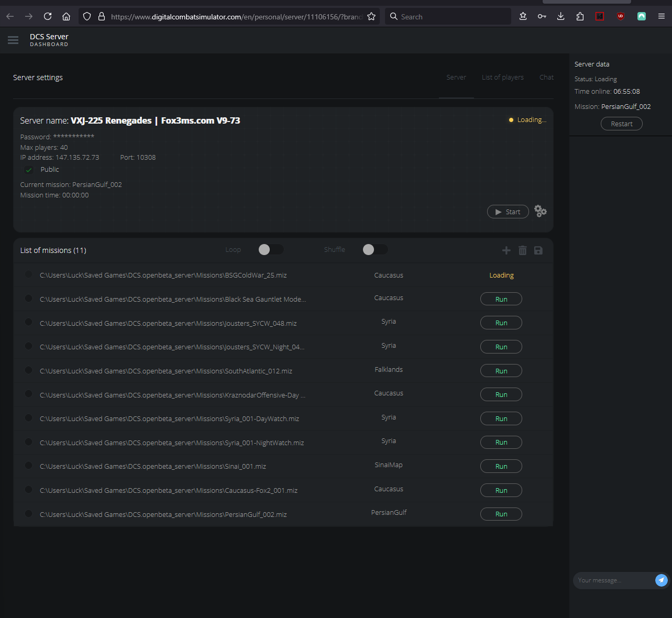Run the Syria_001-DayWatch.miz mission
Image resolution: width=672 pixels, height=618 pixels.
coord(501,418)
